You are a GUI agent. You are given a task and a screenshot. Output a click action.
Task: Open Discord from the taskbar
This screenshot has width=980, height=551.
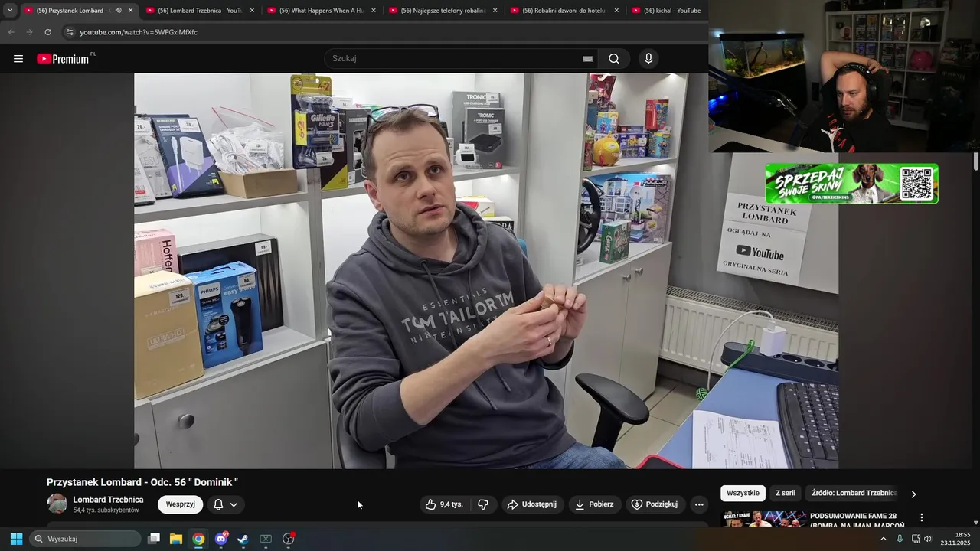(221, 539)
